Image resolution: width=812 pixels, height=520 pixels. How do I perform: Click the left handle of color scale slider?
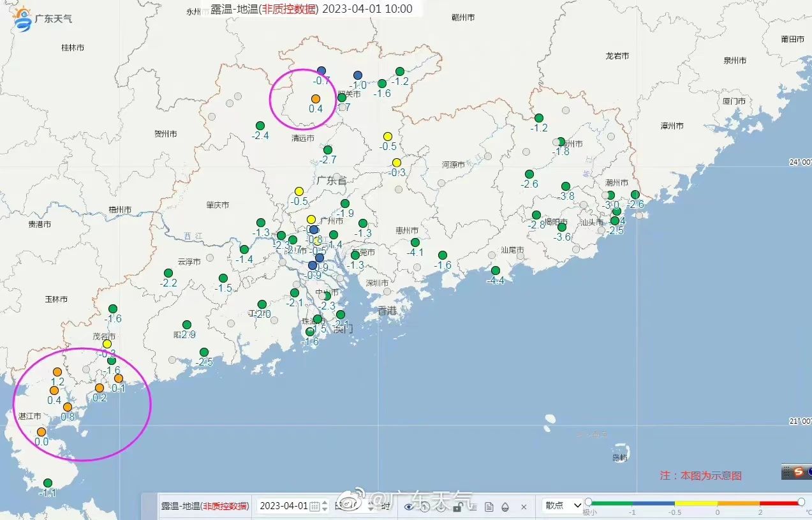click(588, 501)
